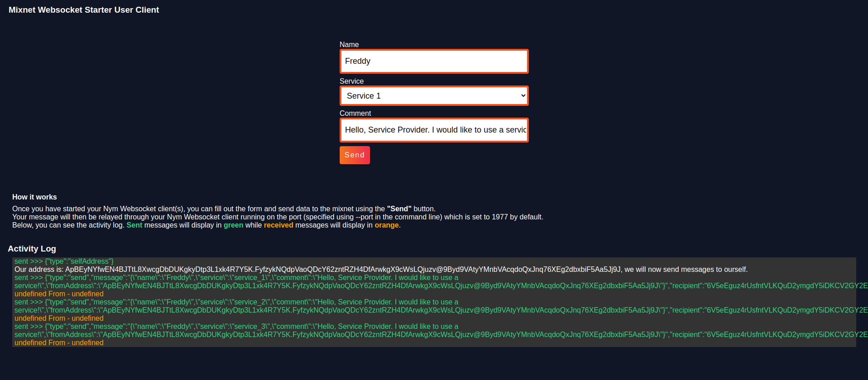The height and width of the screenshot is (380, 868).
Task: Click the log line starting Our address is
Action: click(x=381, y=269)
